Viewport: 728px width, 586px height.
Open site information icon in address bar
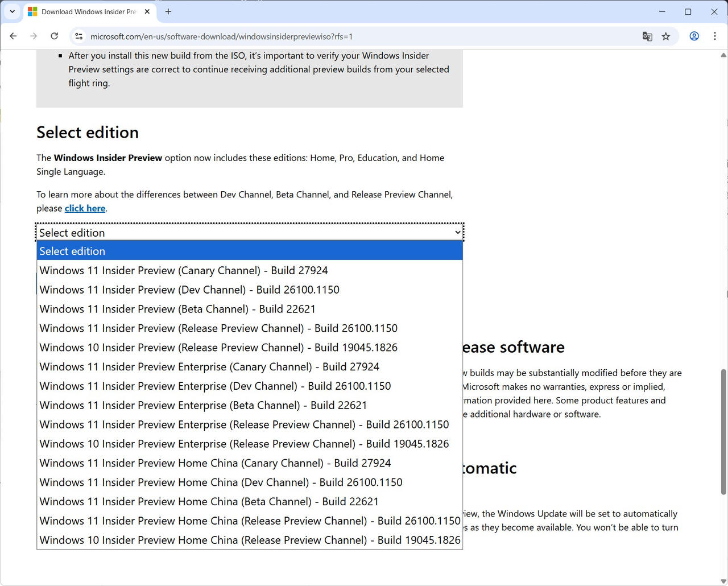pyautogui.click(x=79, y=36)
